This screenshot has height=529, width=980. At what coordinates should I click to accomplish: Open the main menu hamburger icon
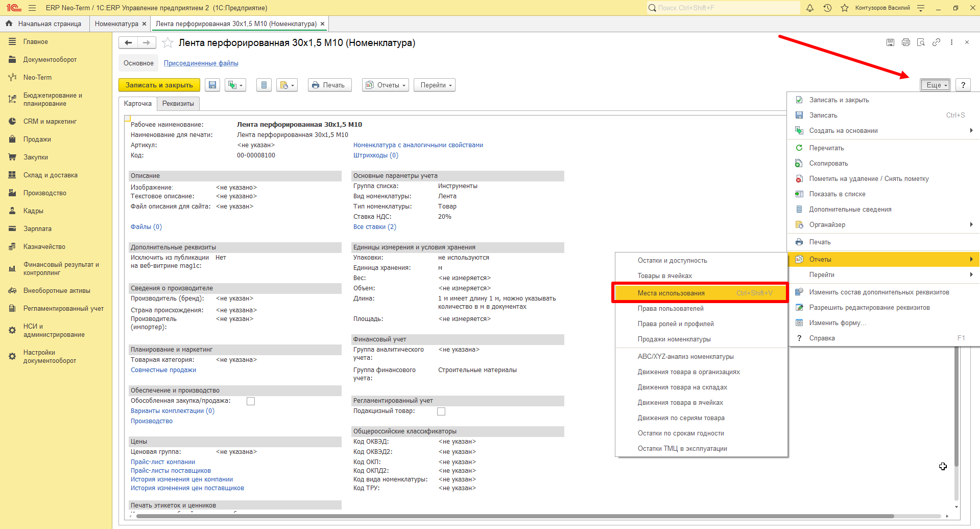pyautogui.click(x=32, y=8)
